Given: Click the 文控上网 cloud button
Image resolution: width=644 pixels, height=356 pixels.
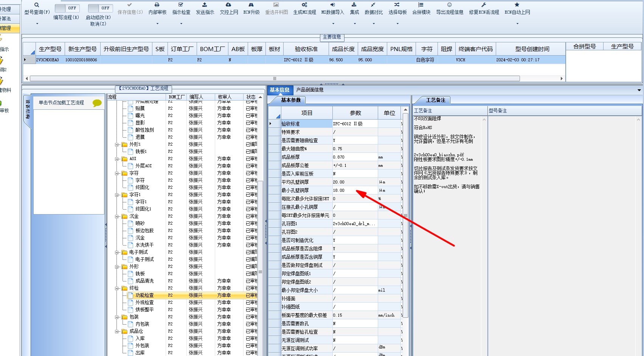Looking at the screenshot, I should click(x=229, y=9).
